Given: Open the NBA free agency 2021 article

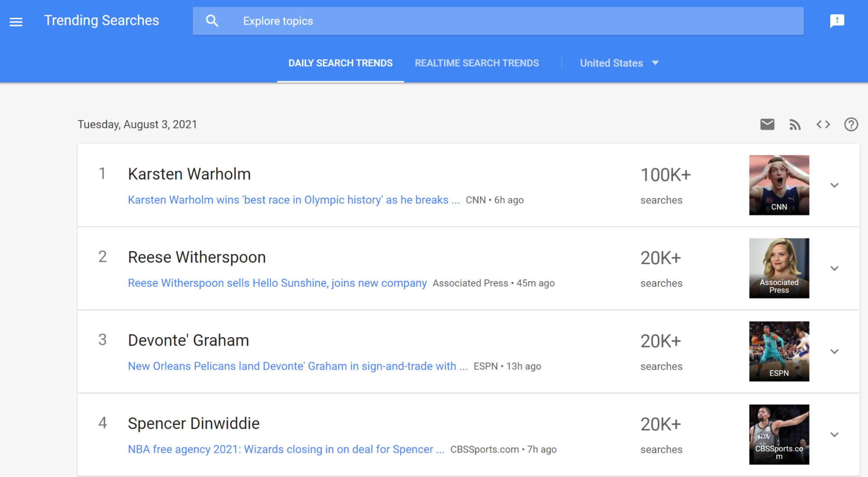Looking at the screenshot, I should (286, 449).
